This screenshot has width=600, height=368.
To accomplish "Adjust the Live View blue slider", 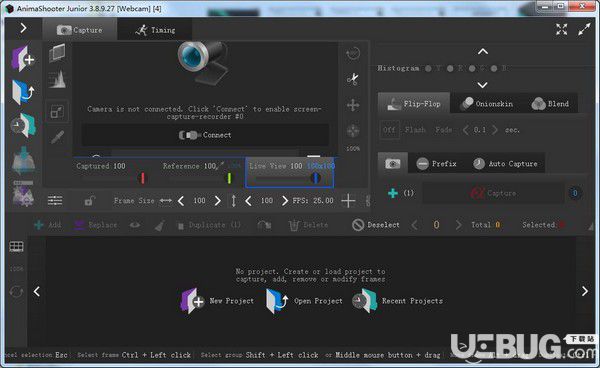I will pos(316,178).
